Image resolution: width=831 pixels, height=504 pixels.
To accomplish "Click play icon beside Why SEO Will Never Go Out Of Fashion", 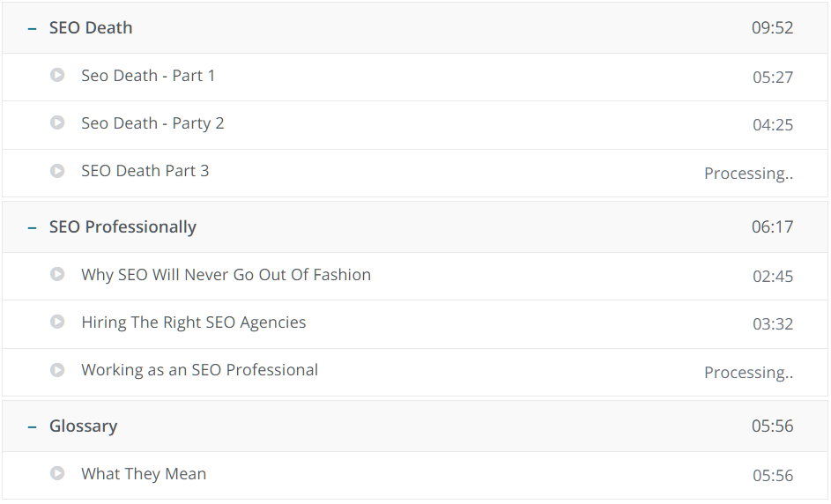I will (57, 274).
